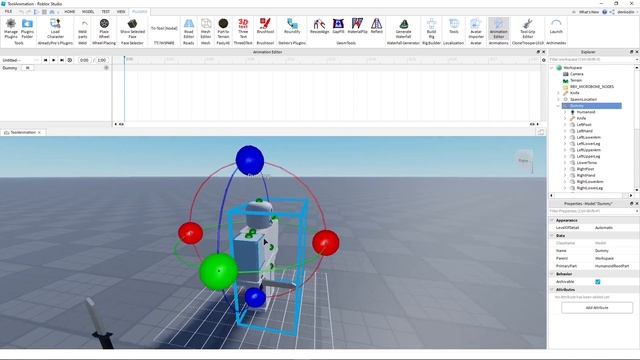This screenshot has width=640, height=360.
Task: Click the current time 0:00 field
Action: (84, 60)
